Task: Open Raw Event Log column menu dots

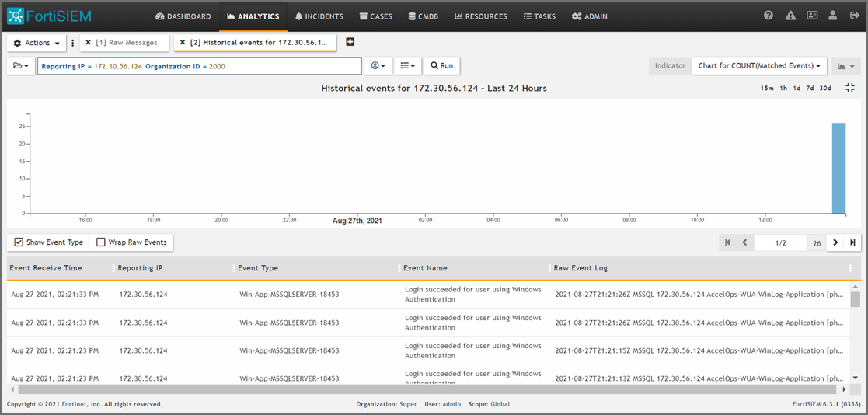Action: 549,268
